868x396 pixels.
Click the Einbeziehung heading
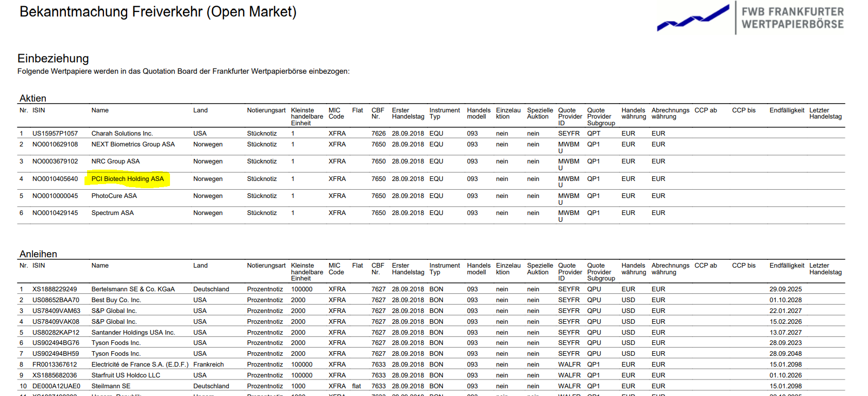53,58
